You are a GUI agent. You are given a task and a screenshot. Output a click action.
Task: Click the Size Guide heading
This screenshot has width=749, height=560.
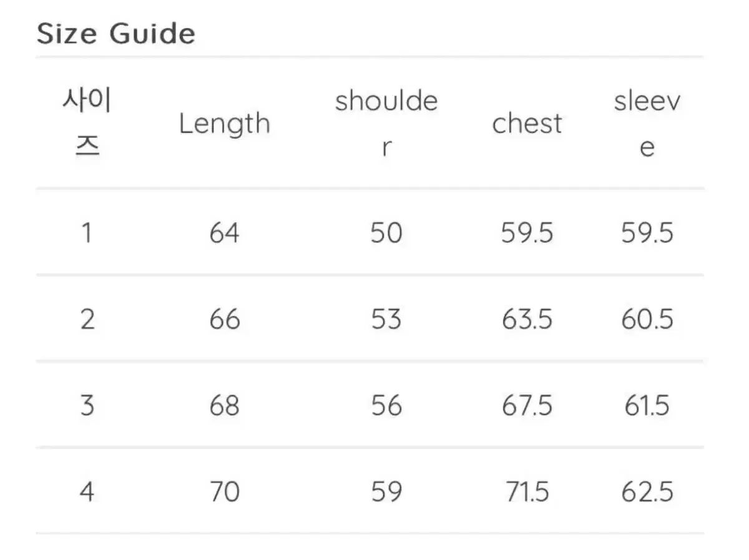pyautogui.click(x=115, y=34)
